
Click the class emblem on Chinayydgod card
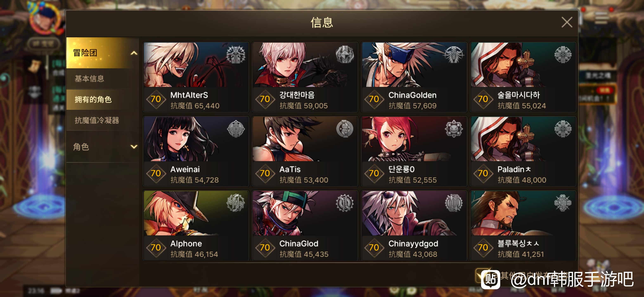click(x=454, y=203)
